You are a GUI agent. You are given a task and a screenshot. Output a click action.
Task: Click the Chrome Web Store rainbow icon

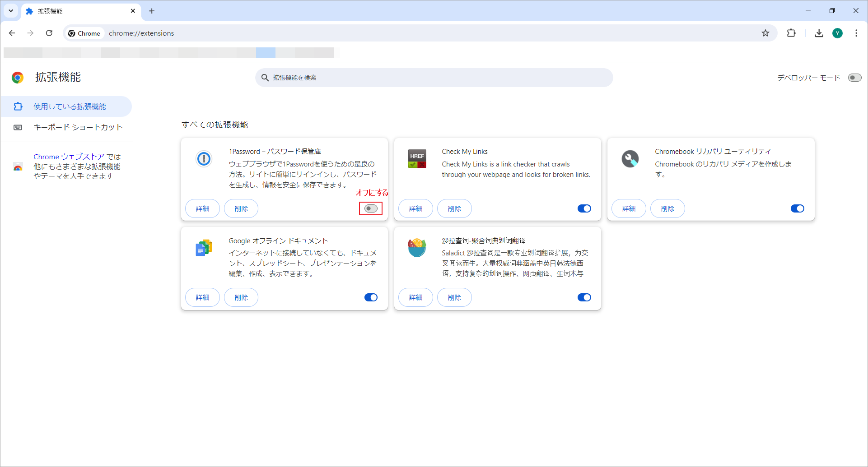coord(18,167)
